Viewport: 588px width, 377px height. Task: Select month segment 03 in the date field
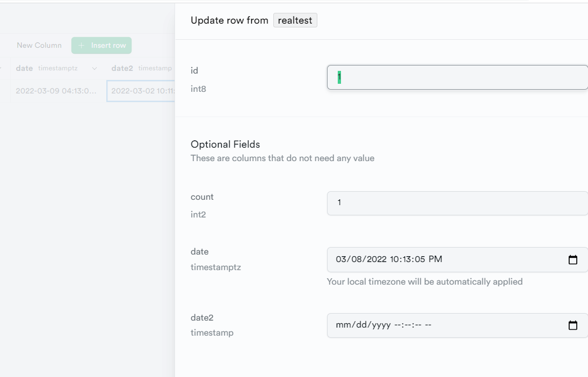tap(341, 259)
